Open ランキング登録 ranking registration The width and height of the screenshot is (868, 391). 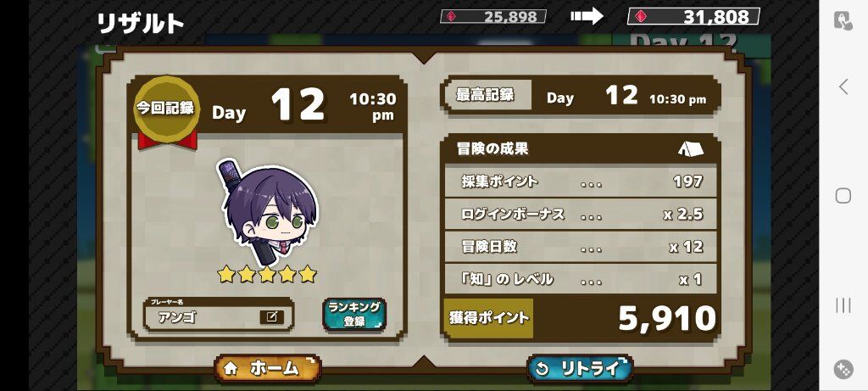click(x=354, y=315)
